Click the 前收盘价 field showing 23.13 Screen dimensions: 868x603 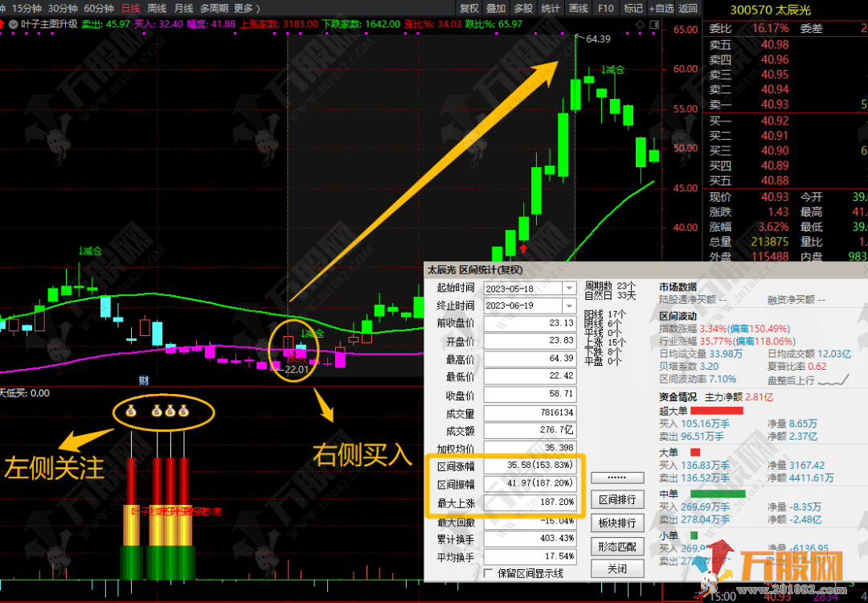point(530,323)
